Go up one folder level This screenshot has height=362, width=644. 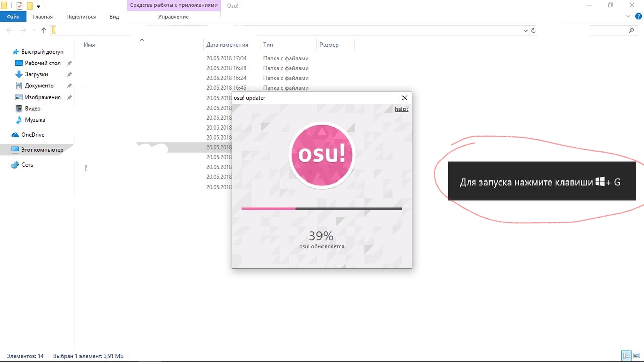43,30
